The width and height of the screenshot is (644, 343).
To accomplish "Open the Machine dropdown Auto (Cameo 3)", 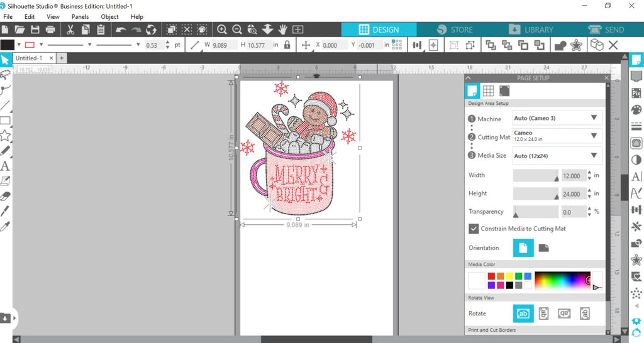I will pyautogui.click(x=557, y=118).
